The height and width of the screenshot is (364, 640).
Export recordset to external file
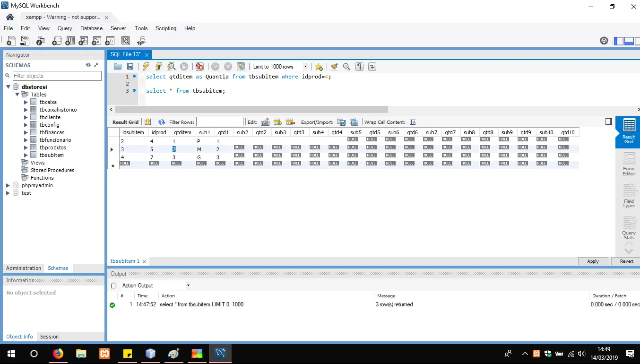pos(341,122)
